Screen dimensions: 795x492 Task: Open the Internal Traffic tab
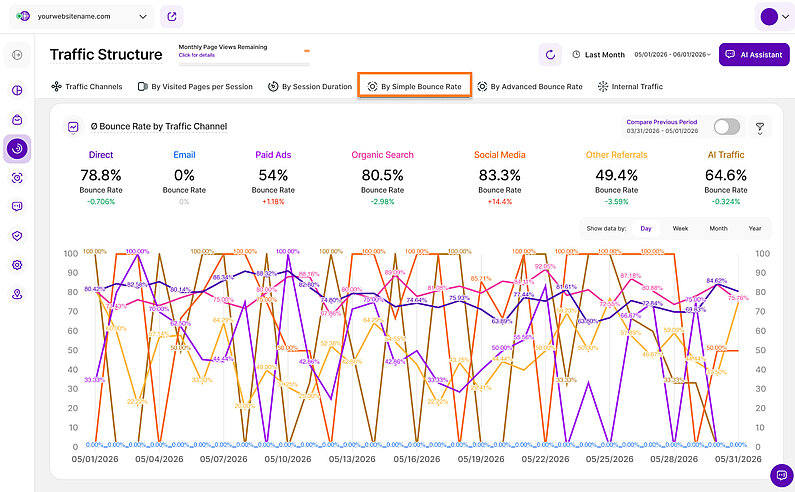click(630, 87)
